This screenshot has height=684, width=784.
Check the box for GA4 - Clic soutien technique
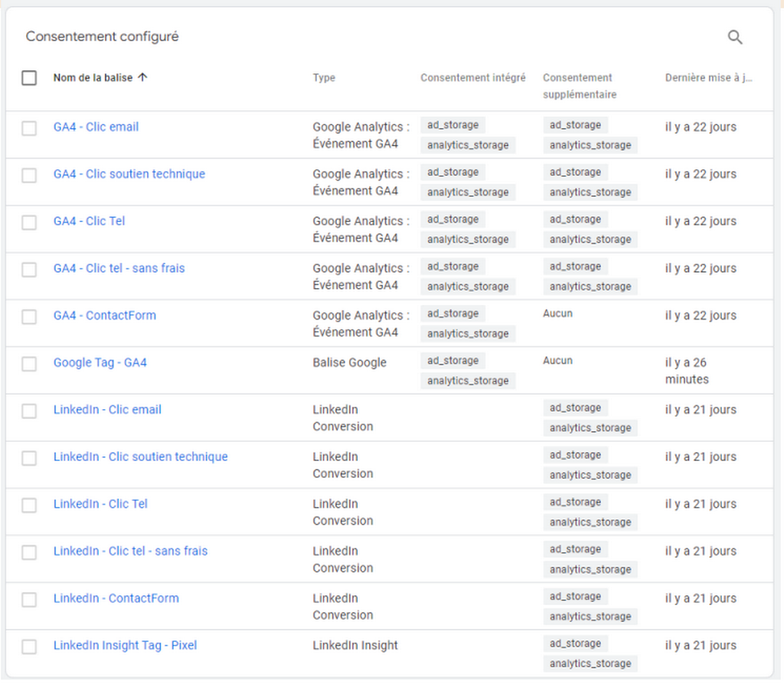coord(29,175)
